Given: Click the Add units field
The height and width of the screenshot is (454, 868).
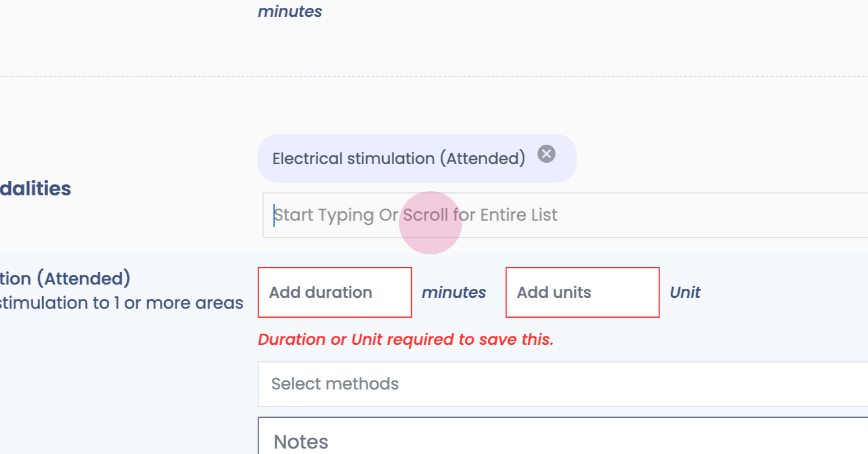Looking at the screenshot, I should pos(582,292).
